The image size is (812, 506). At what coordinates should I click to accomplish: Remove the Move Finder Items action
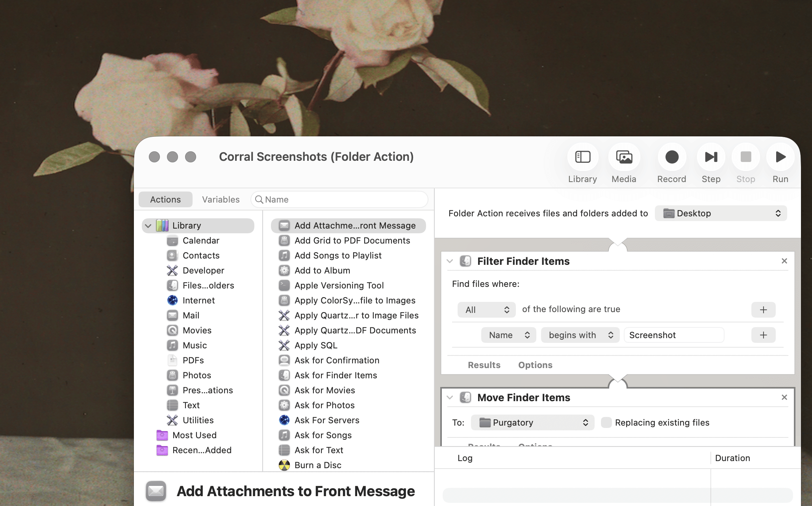[x=784, y=397]
